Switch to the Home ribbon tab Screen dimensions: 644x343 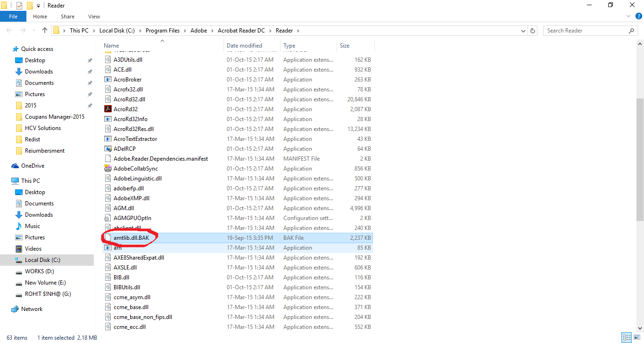pyautogui.click(x=40, y=16)
